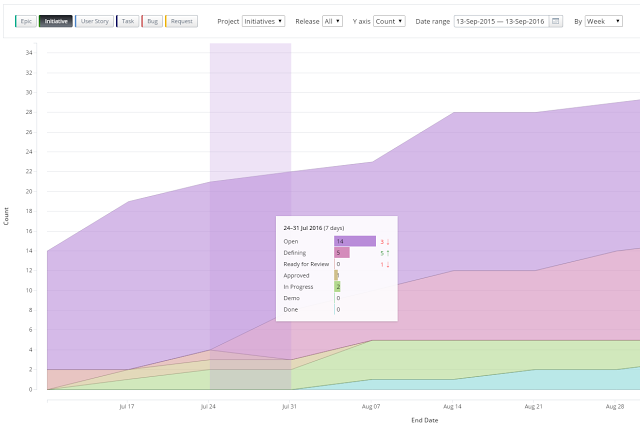Select the Aug 07 date axis label
The image size is (640, 426).
tap(371, 406)
